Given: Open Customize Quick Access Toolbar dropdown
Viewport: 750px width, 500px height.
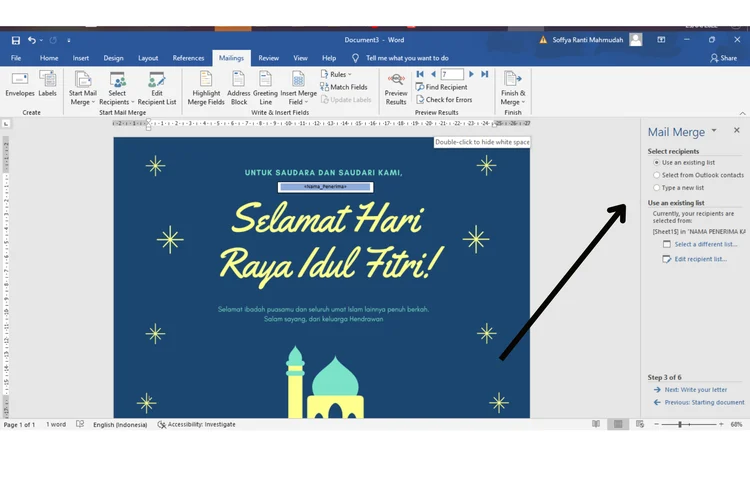Looking at the screenshot, I should coord(69,41).
